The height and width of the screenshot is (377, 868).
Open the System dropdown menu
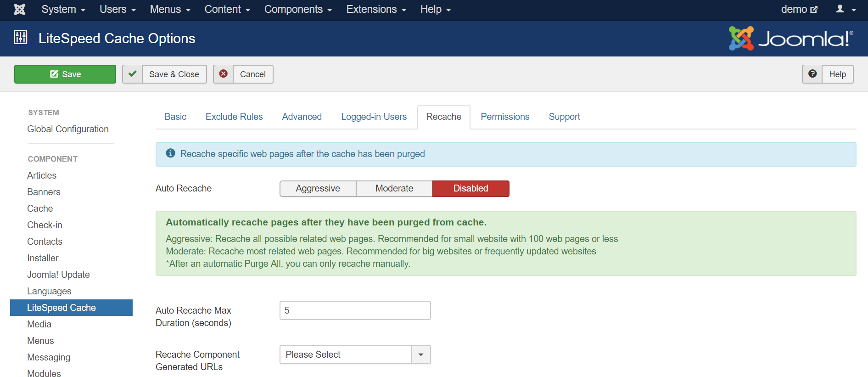63,9
